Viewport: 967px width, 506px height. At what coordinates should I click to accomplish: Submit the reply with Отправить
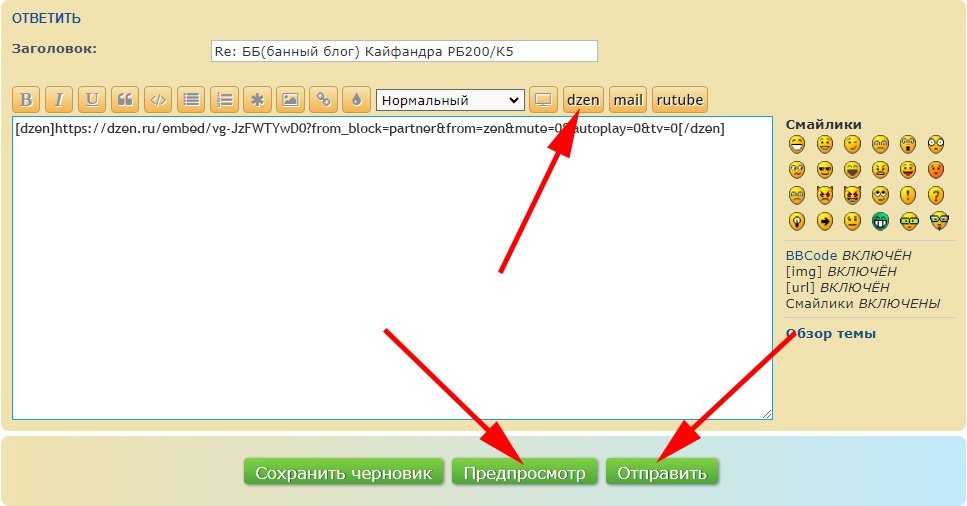coord(661,473)
